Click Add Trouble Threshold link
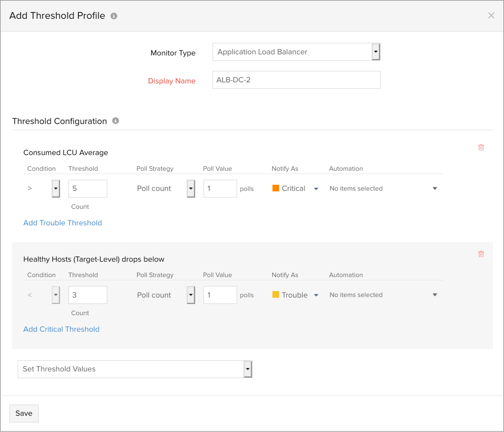 [x=62, y=223]
